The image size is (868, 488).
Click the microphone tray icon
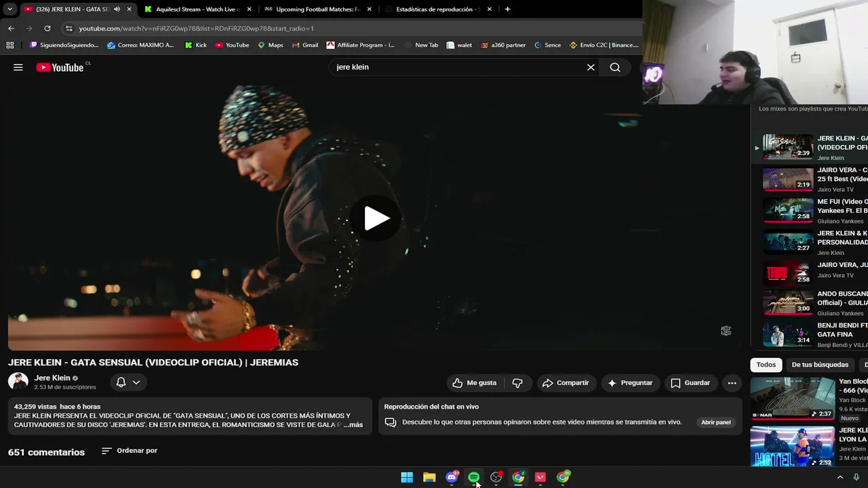(856, 477)
